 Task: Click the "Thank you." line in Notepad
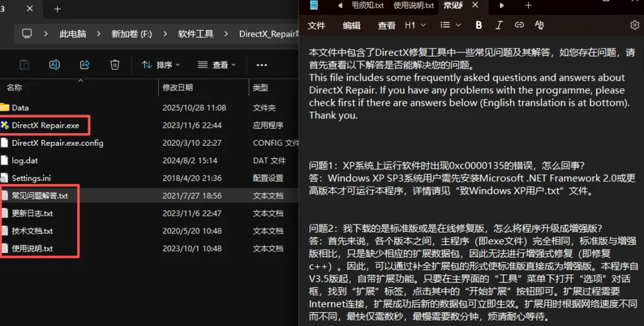pos(333,115)
